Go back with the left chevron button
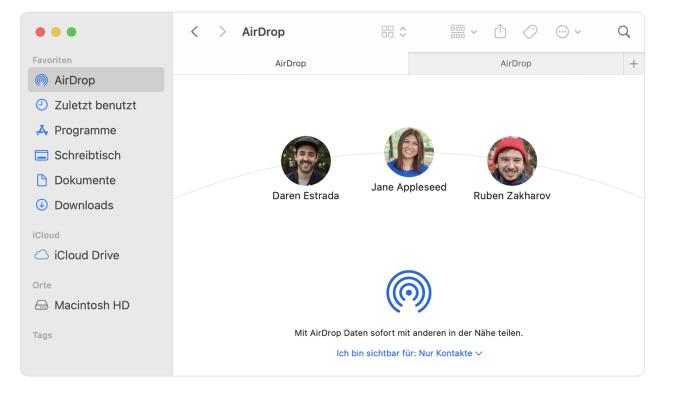The height and width of the screenshot is (404, 680). click(x=195, y=32)
